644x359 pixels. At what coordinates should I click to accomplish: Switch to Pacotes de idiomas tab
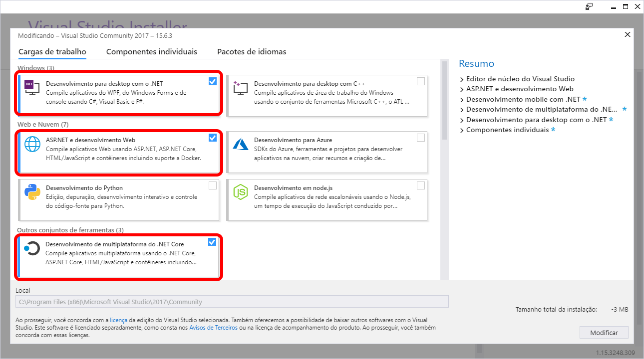click(x=252, y=52)
